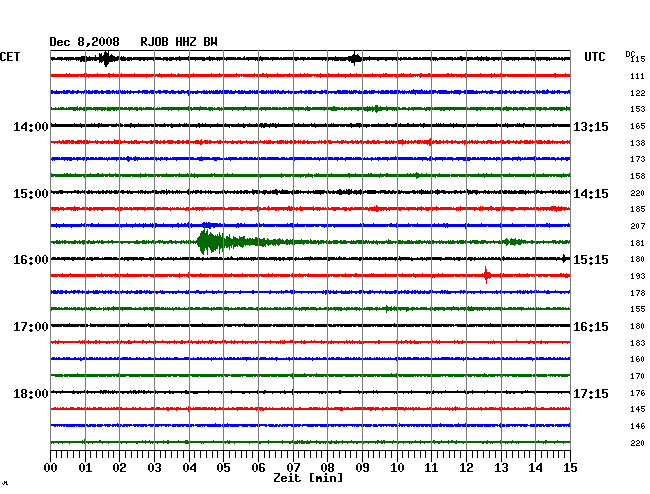Click the DC value 165
This screenshot has height=494, width=650.
coord(638,126)
